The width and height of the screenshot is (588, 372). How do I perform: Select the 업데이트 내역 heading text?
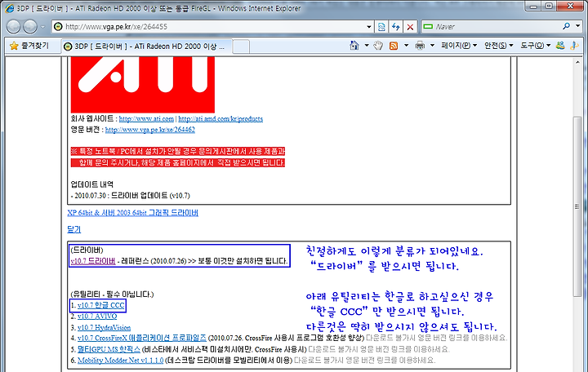point(91,184)
